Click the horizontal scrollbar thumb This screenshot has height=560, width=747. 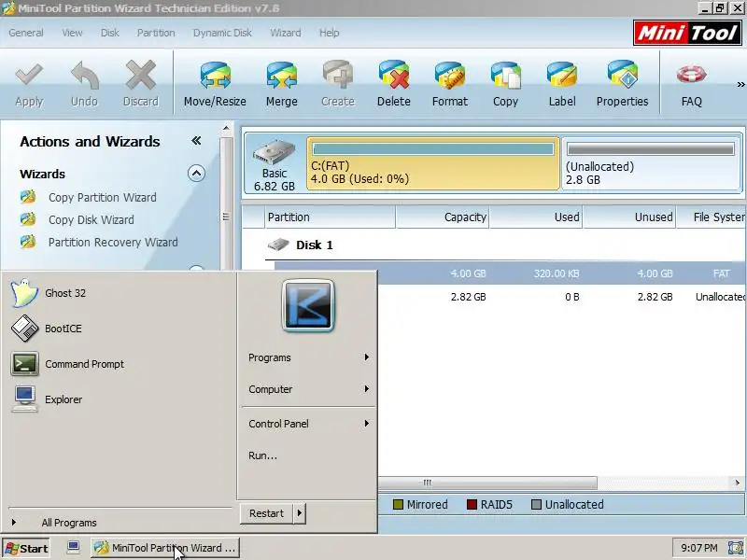click(487, 483)
